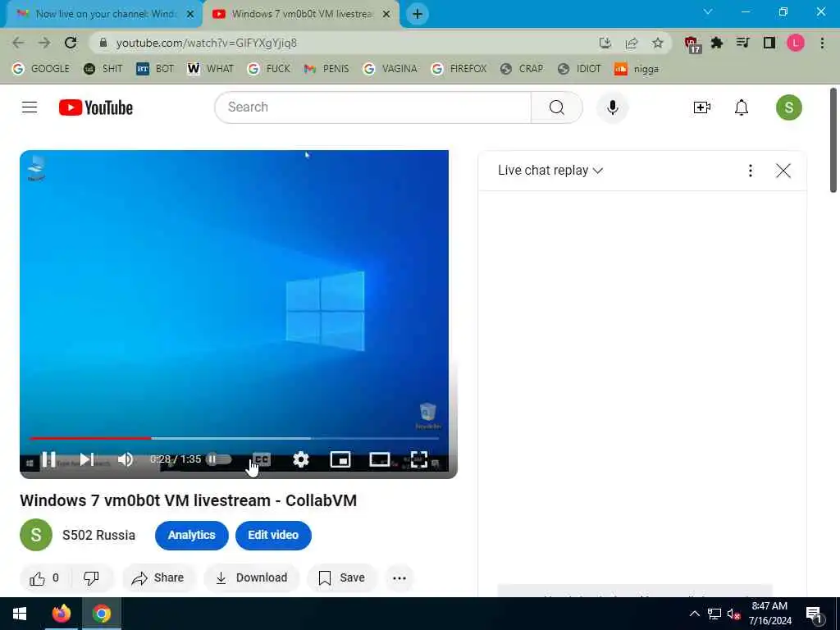Open the Chrome profile L avatar
840x630 pixels.
796,43
